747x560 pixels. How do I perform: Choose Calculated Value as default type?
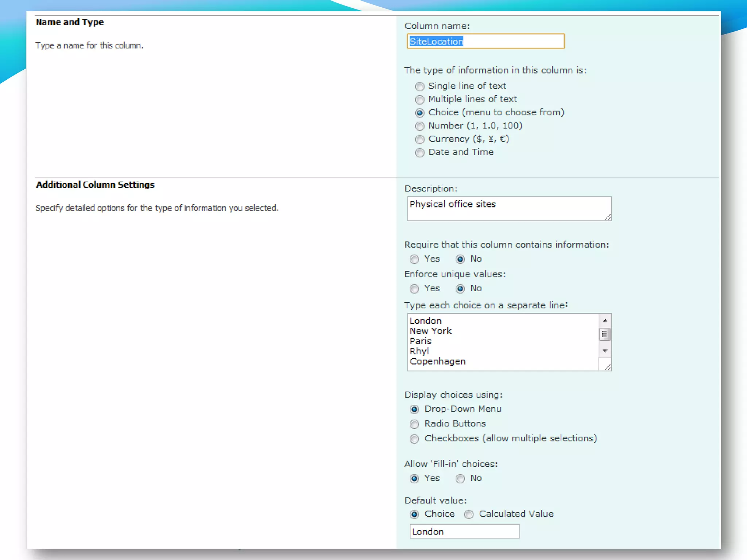(x=469, y=514)
